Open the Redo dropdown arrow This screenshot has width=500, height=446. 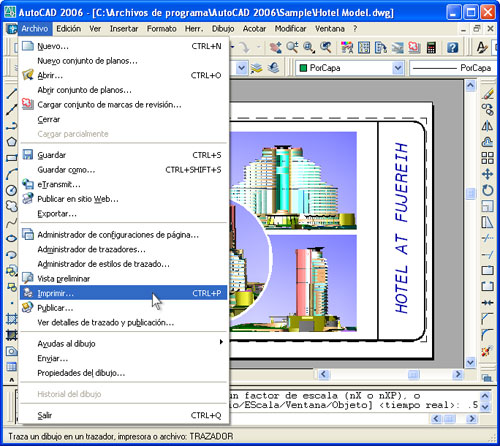click(x=258, y=47)
